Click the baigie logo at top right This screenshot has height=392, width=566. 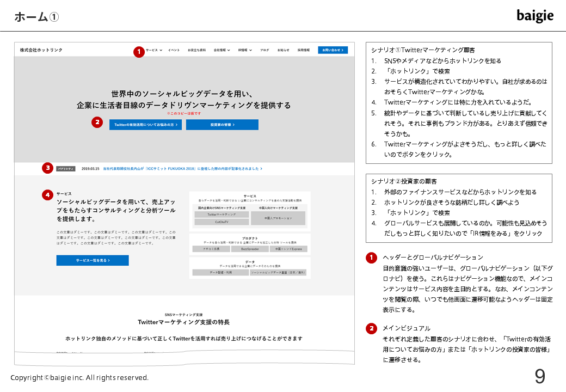pyautogui.click(x=535, y=16)
